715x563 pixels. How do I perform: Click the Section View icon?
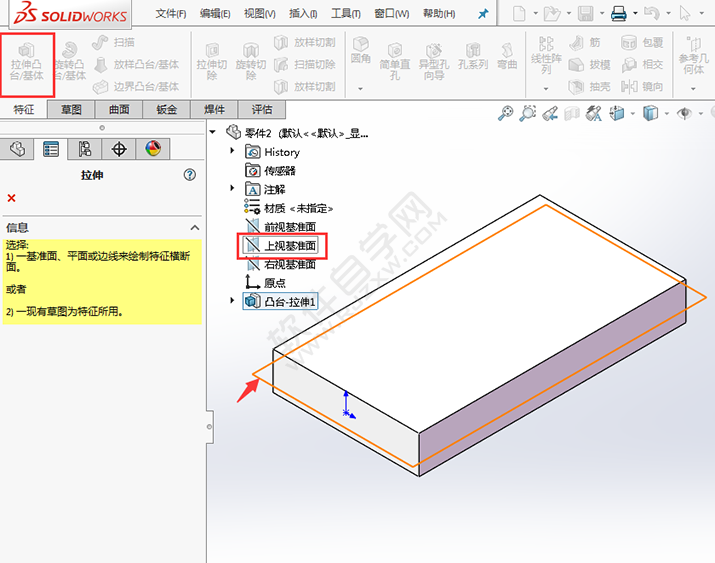pos(572,113)
